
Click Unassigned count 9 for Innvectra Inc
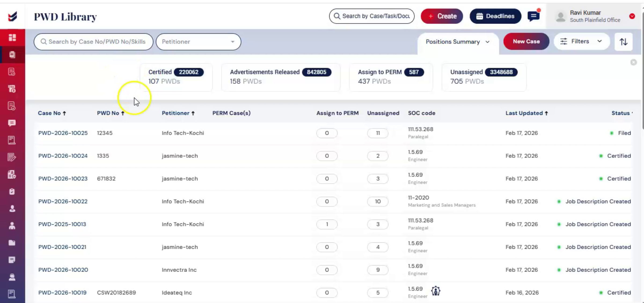[378, 270]
